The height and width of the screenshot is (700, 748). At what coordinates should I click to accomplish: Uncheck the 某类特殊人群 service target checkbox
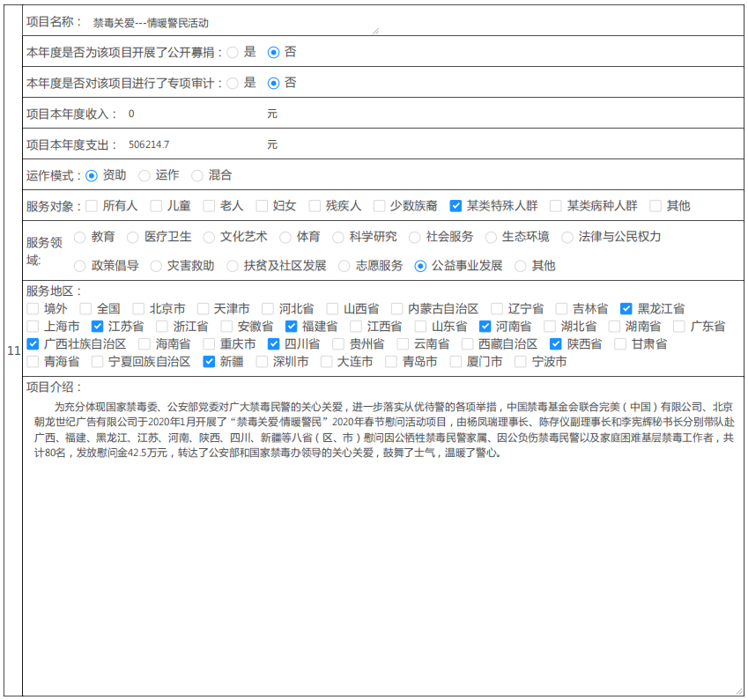point(455,206)
